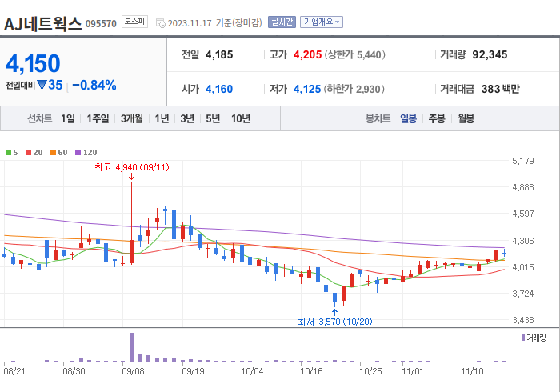The height and width of the screenshot is (392, 560).
Task: Switch to the 주봉 weekly candle chart
Action: click(437, 118)
